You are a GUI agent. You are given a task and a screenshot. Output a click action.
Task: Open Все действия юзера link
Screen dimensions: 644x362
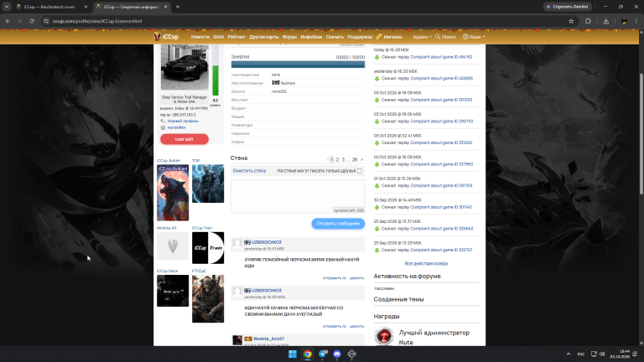pos(426,263)
